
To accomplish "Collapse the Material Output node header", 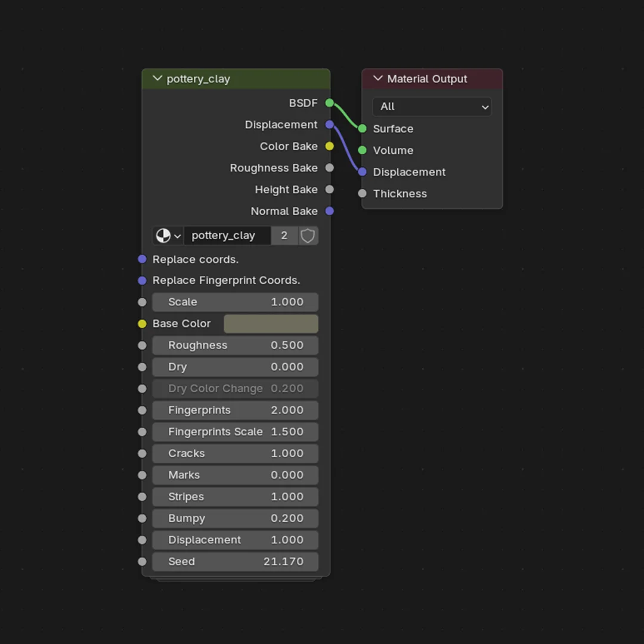I will coord(377,78).
